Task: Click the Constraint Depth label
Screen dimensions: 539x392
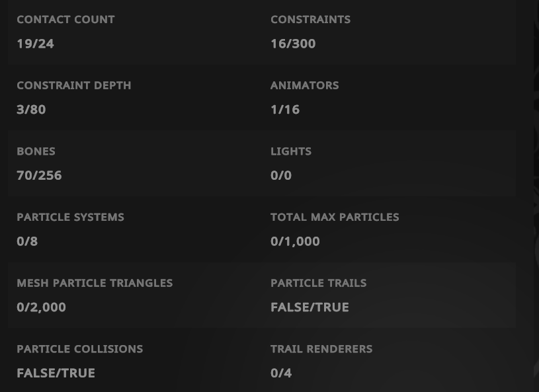Action: pyautogui.click(x=73, y=85)
